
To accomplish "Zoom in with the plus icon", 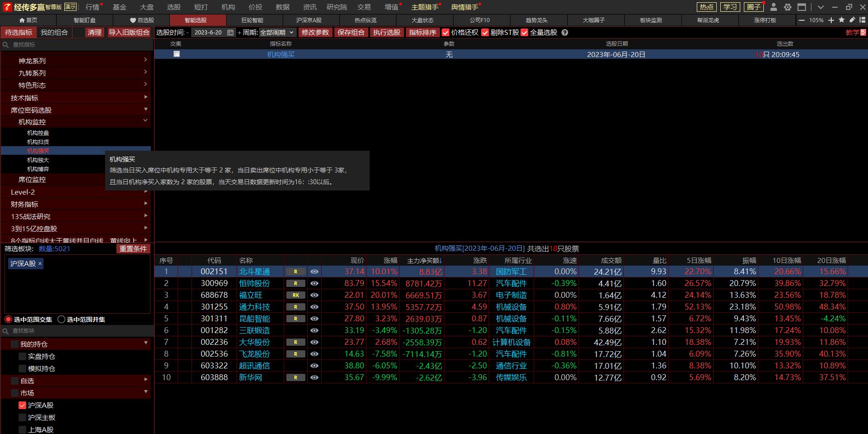I will tap(831, 20).
